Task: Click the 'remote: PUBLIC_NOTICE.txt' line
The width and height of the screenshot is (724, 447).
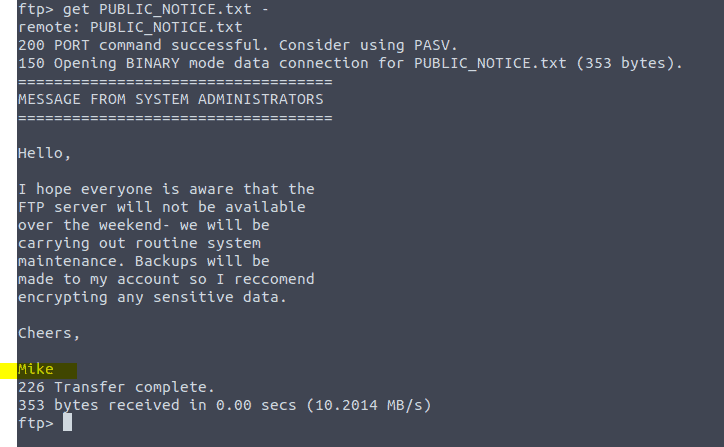Action: (x=130, y=27)
